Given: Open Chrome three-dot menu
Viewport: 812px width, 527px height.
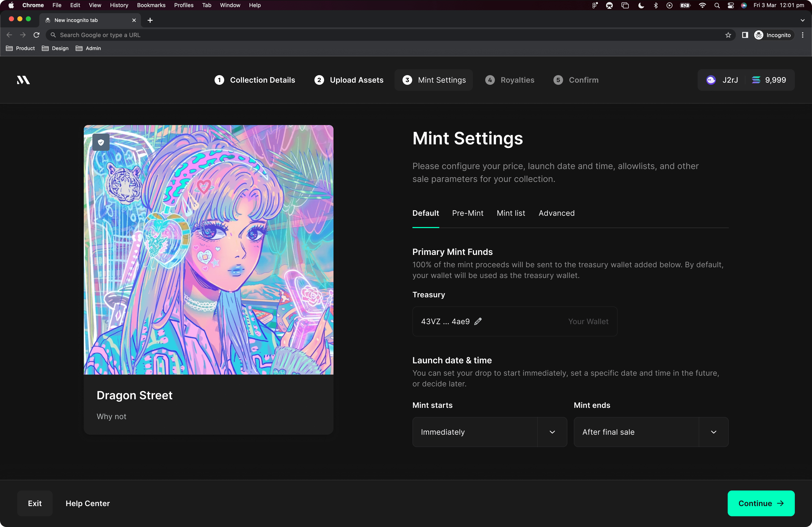Looking at the screenshot, I should click(x=802, y=35).
